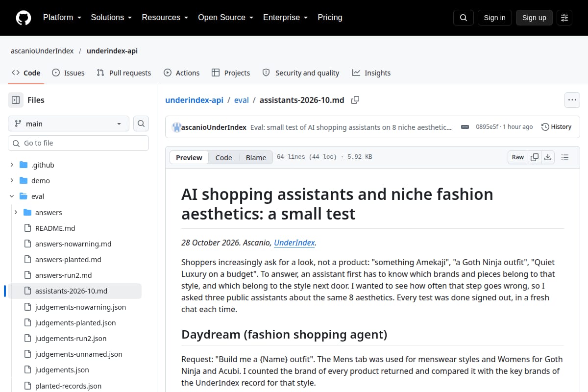Switch to the Actions tab
Viewport: 588px width, 392px height.
point(181,73)
